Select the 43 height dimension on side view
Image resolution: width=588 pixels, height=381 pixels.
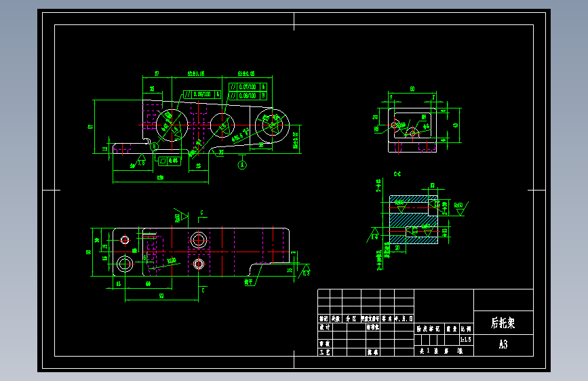click(456, 125)
